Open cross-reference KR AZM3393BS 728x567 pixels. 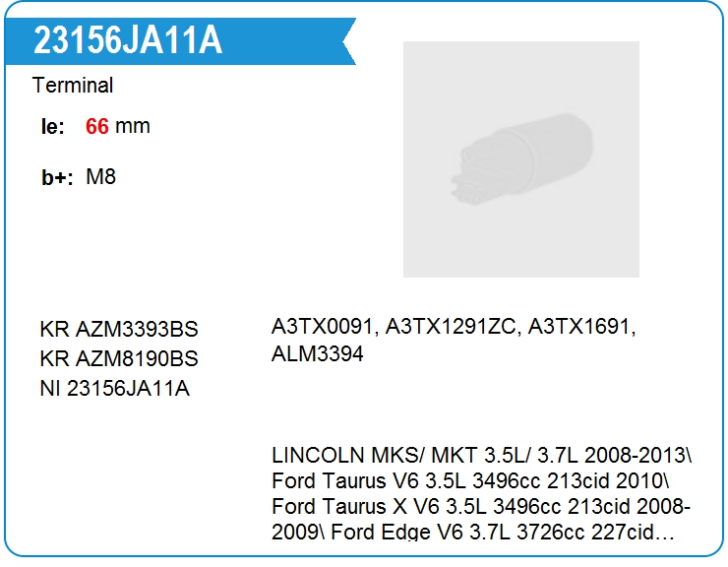119,329
